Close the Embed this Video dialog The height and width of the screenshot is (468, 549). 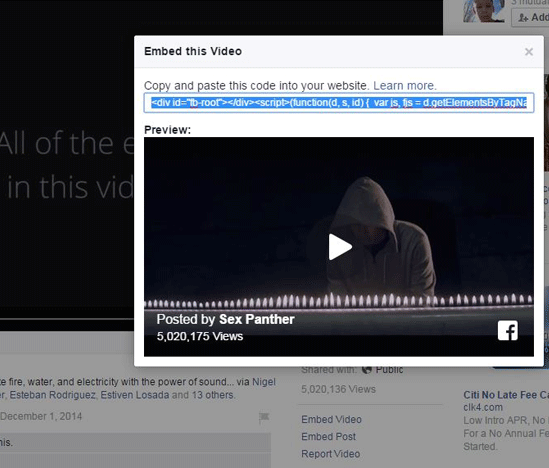(529, 52)
